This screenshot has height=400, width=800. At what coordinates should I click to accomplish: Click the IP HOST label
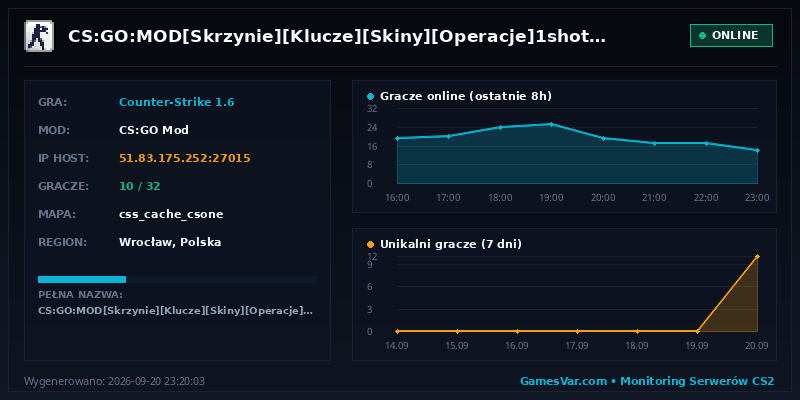coord(64,158)
